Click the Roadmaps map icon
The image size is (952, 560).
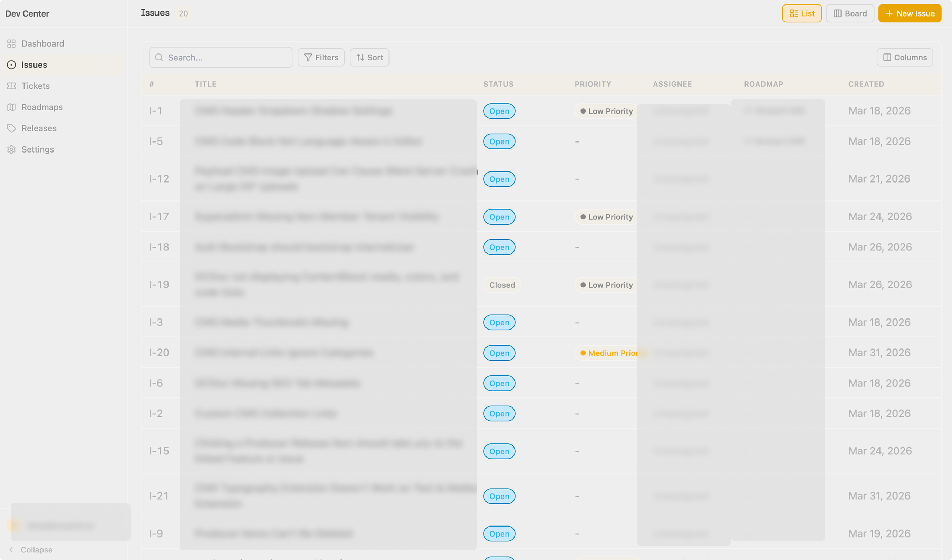pos(11,107)
